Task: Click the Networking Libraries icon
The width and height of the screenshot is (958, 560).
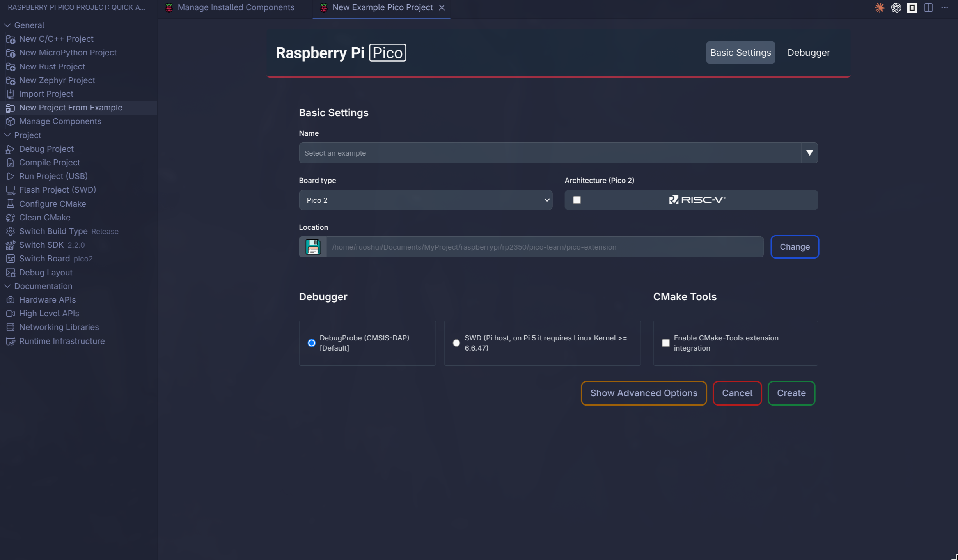Action: point(11,327)
